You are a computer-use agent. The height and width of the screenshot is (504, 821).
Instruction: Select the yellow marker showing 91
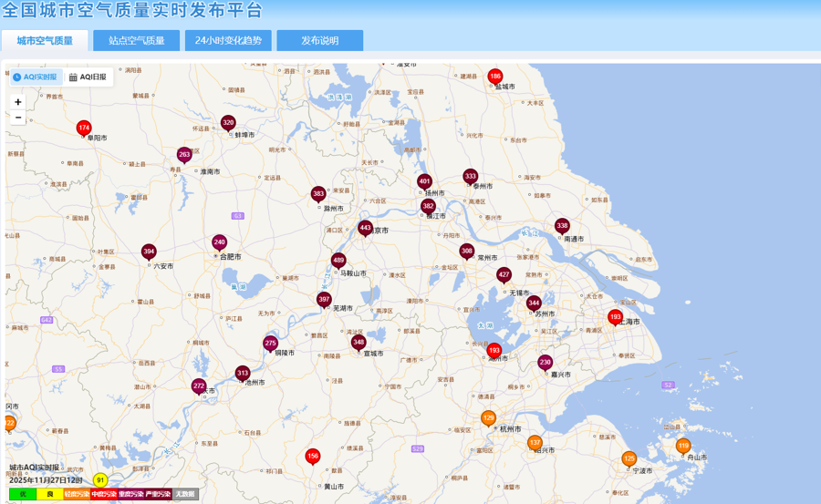pos(100,480)
